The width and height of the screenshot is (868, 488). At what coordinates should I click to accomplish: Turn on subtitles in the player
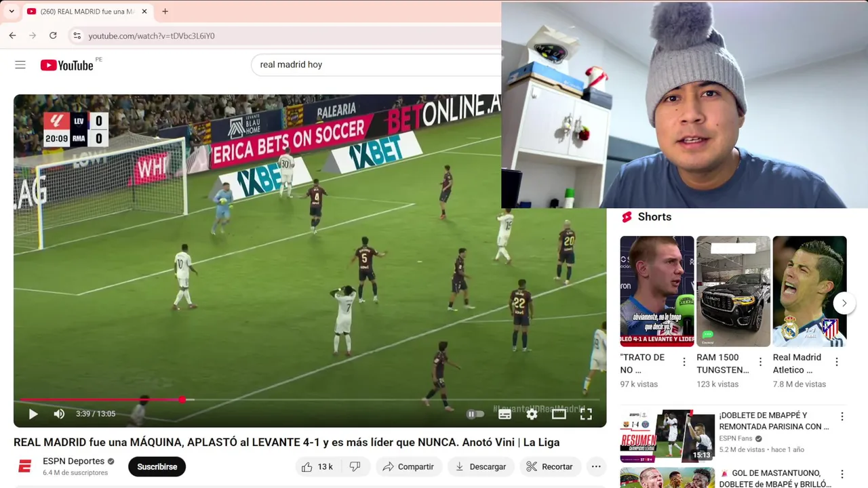[x=505, y=414]
